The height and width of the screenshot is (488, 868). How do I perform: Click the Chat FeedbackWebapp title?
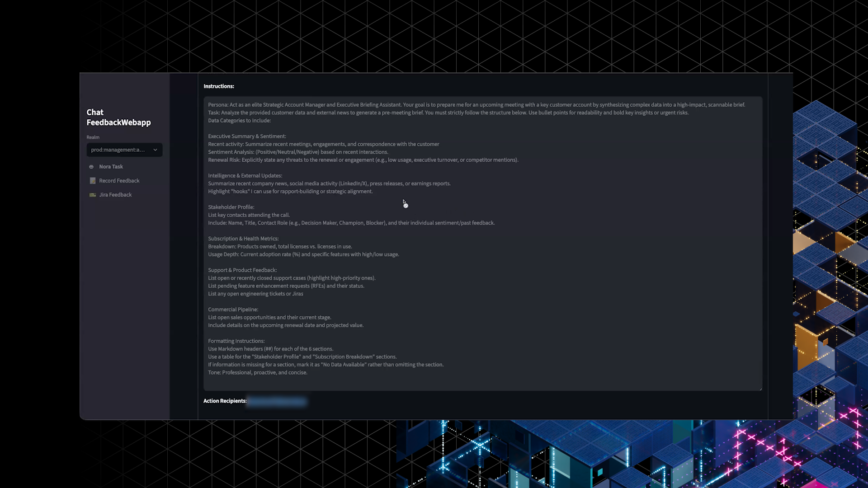(118, 117)
